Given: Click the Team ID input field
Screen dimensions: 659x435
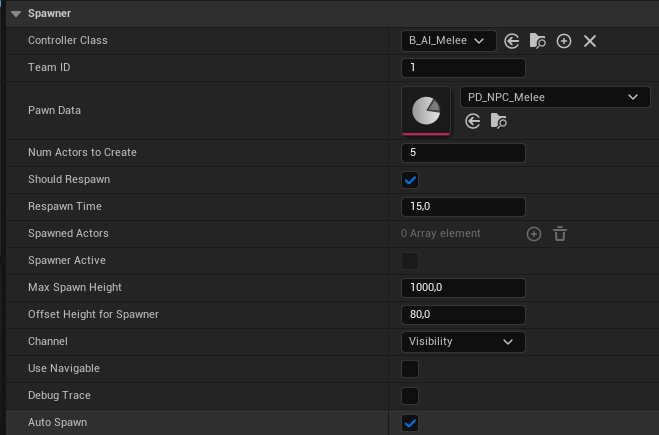Looking at the screenshot, I should coord(463,68).
